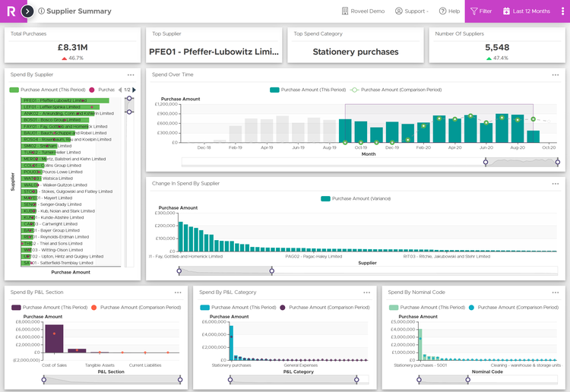The width and height of the screenshot is (570, 392).
Task: Click the info icon beside Supplier Summary
Action: [41, 11]
